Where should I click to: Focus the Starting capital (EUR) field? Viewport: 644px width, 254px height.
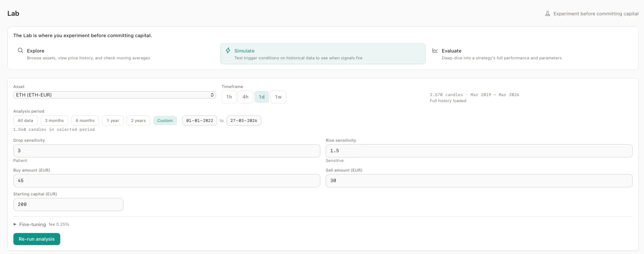tap(68, 205)
